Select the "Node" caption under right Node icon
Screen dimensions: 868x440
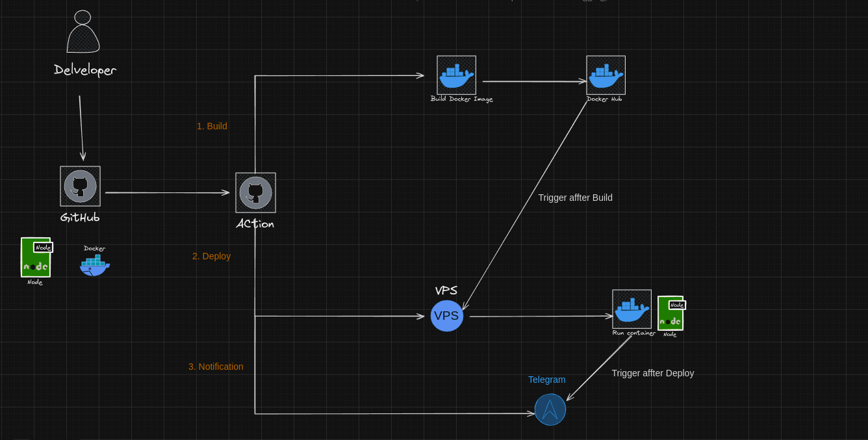[670, 335]
